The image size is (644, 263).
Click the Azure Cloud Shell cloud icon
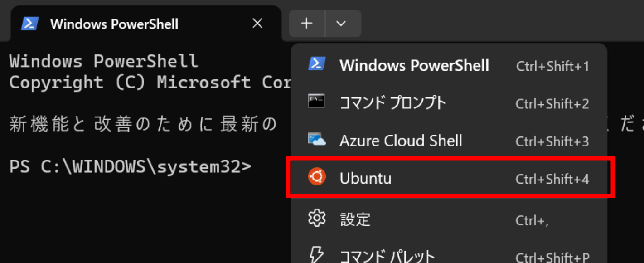tap(317, 140)
